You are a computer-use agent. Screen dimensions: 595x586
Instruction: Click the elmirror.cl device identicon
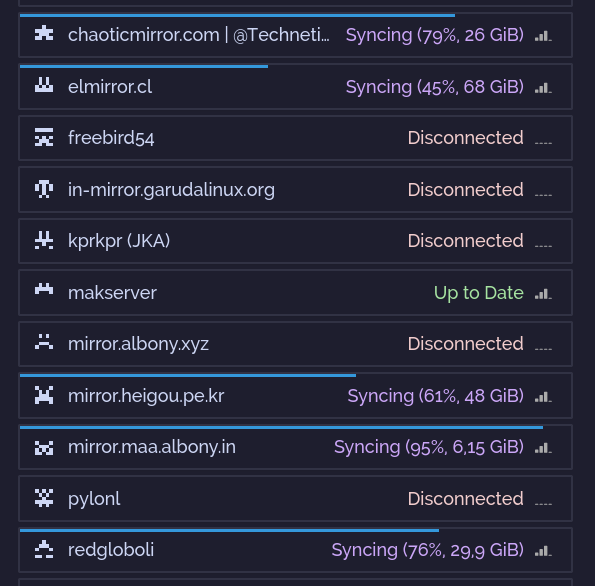click(44, 85)
